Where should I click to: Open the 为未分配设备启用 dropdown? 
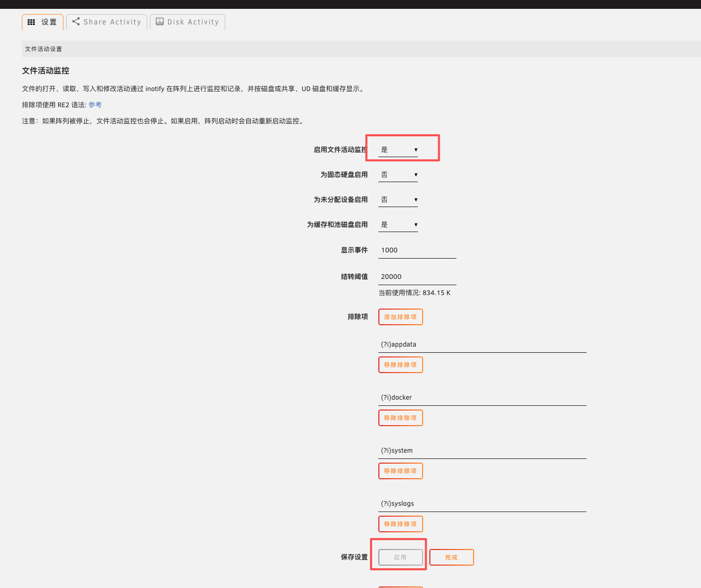[x=398, y=200]
